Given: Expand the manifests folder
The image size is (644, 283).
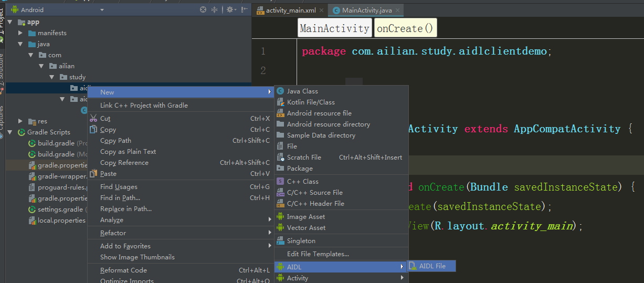Looking at the screenshot, I should tap(20, 33).
